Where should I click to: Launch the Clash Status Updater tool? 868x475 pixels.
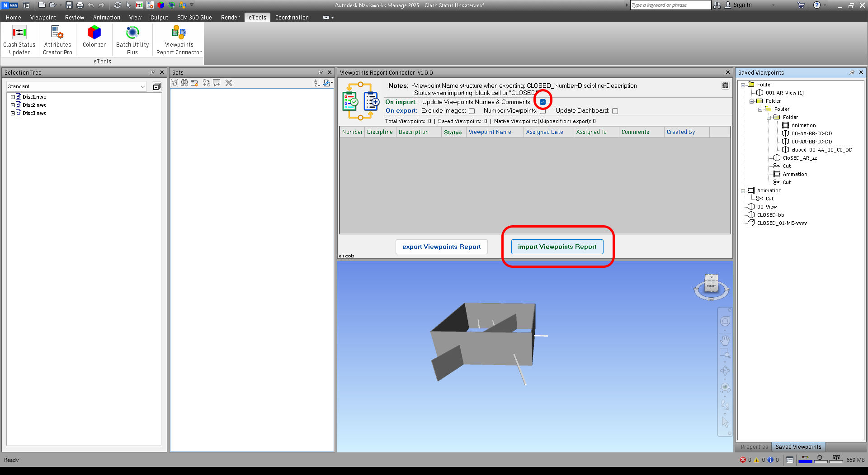(x=19, y=40)
